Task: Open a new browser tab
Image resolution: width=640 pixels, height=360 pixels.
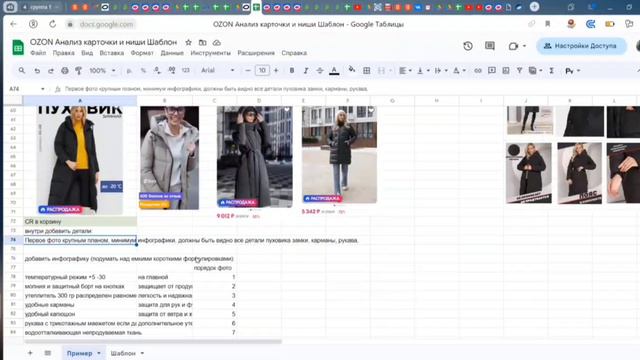Action: (x=534, y=7)
